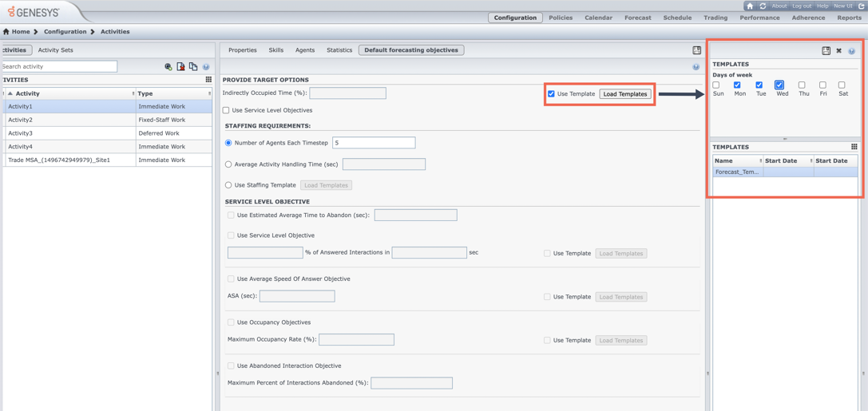Click the Home icon in top bar

(749, 6)
